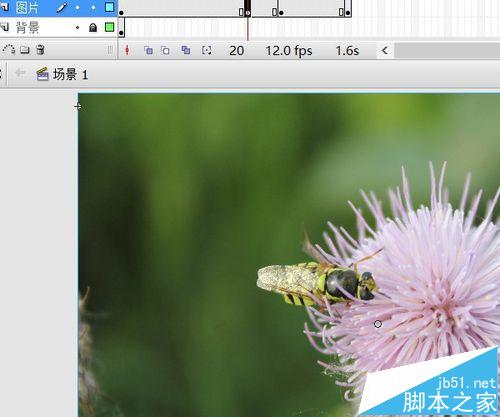The height and width of the screenshot is (417, 500).
Task: Click the scene clapperboard icon
Action: pos(42,74)
